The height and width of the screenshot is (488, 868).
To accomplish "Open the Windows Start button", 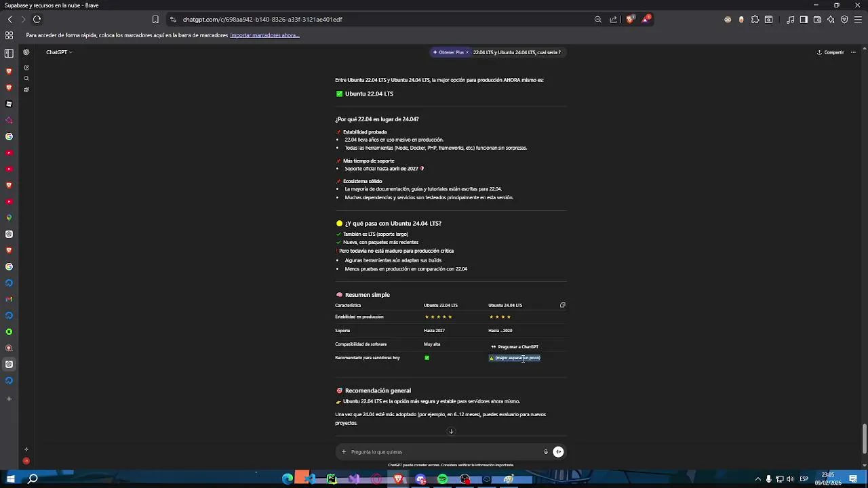I will tap(11, 479).
